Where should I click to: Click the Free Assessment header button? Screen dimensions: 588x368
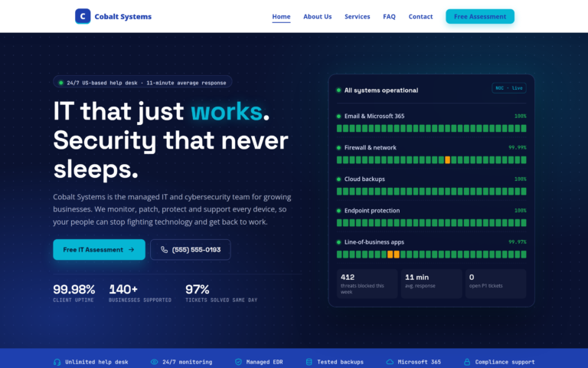(480, 17)
